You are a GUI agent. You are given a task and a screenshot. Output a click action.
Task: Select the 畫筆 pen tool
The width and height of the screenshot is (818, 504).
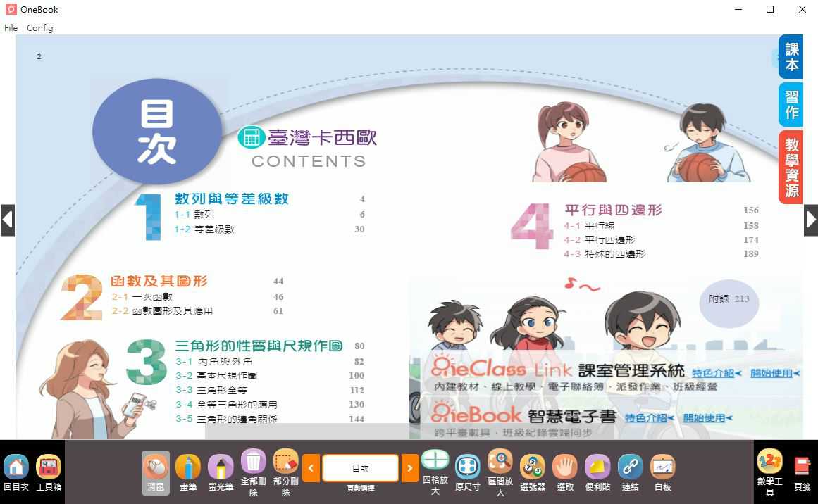[188, 473]
